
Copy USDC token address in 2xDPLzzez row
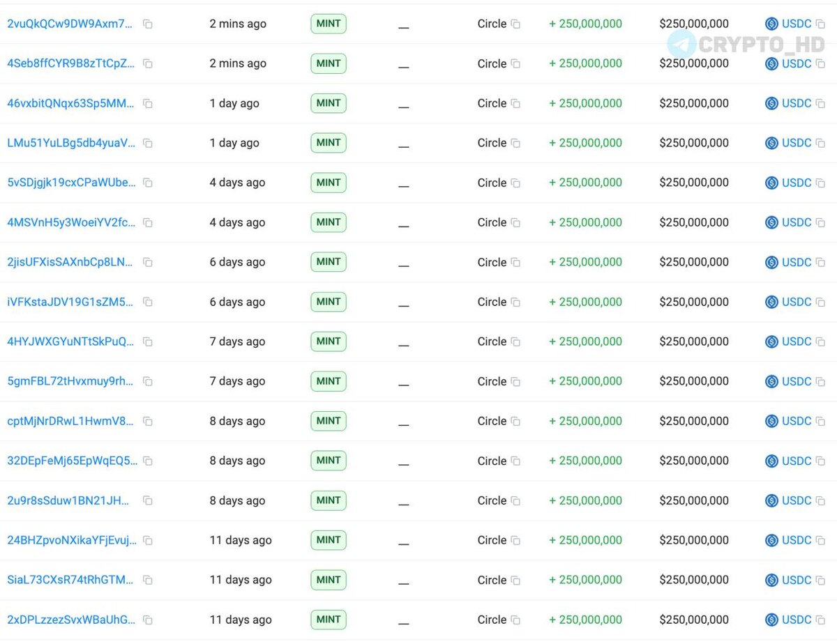point(820,620)
